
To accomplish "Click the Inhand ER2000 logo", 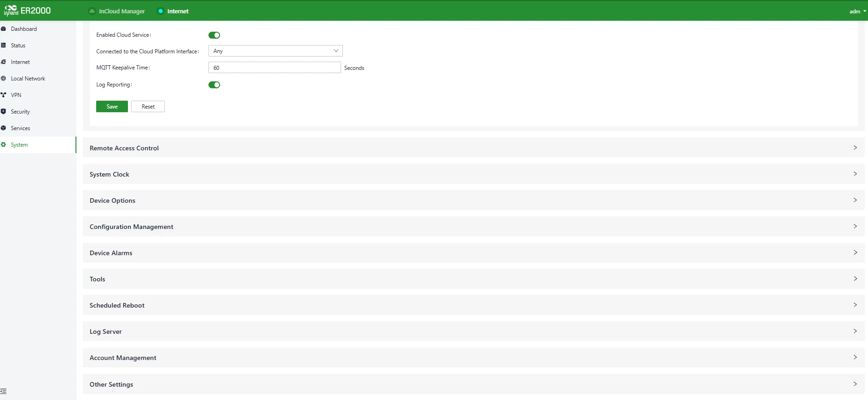I will 27,11.
